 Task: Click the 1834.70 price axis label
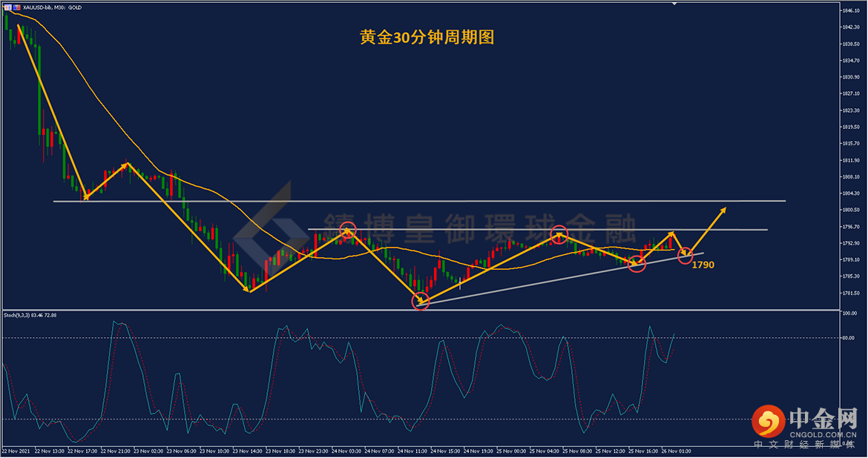pyautogui.click(x=851, y=60)
